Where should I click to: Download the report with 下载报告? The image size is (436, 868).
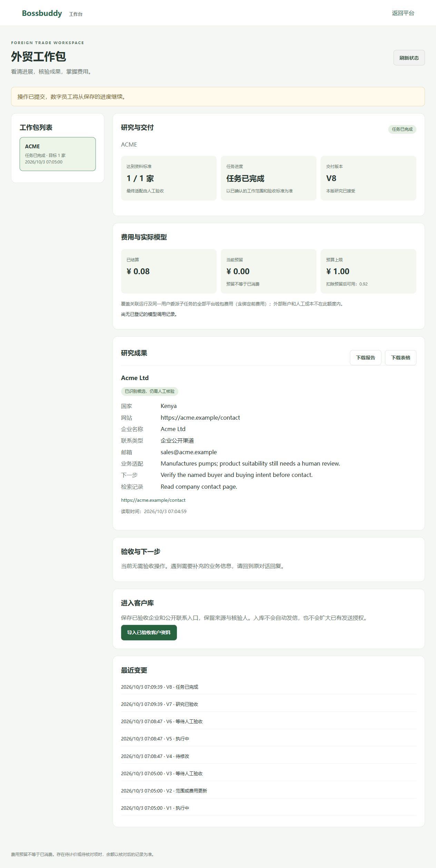(366, 358)
